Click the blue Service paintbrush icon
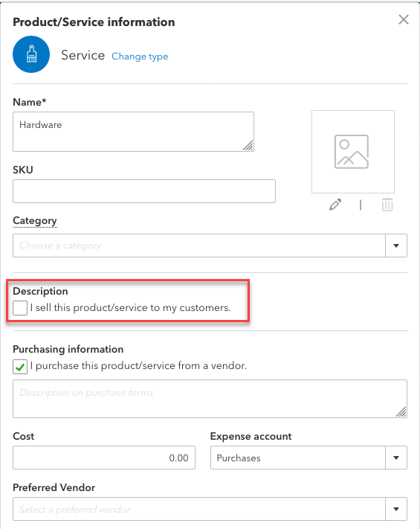This screenshot has height=529, width=420. (x=31, y=54)
